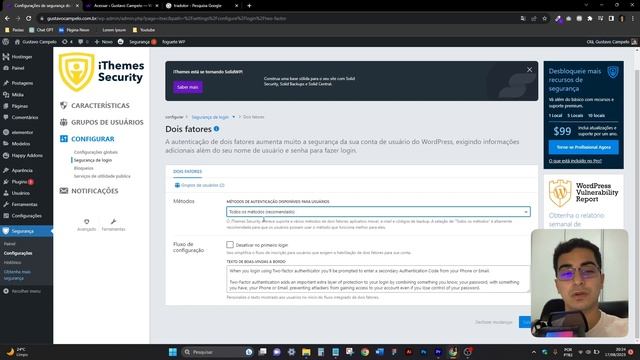Open Happy Addons in sidebar

pos(27,155)
